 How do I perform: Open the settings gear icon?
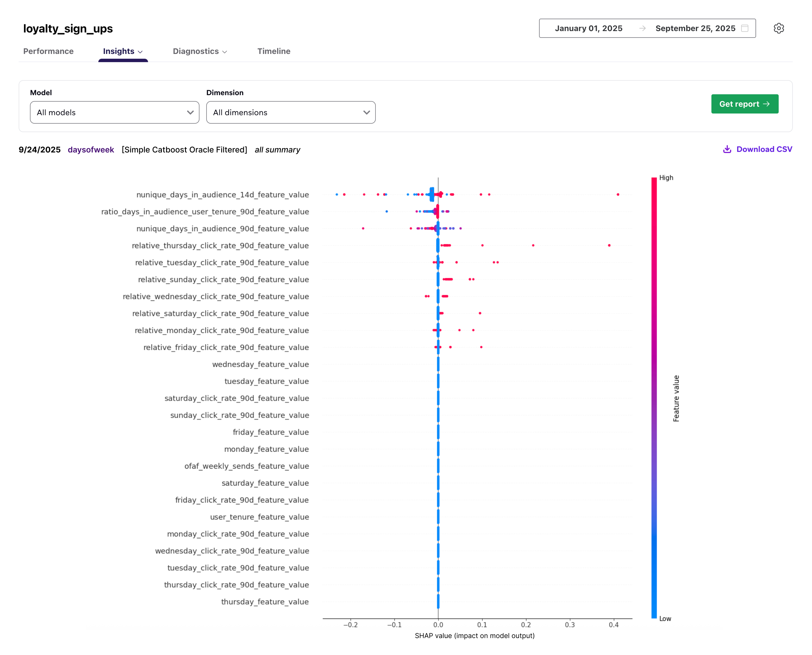point(778,28)
